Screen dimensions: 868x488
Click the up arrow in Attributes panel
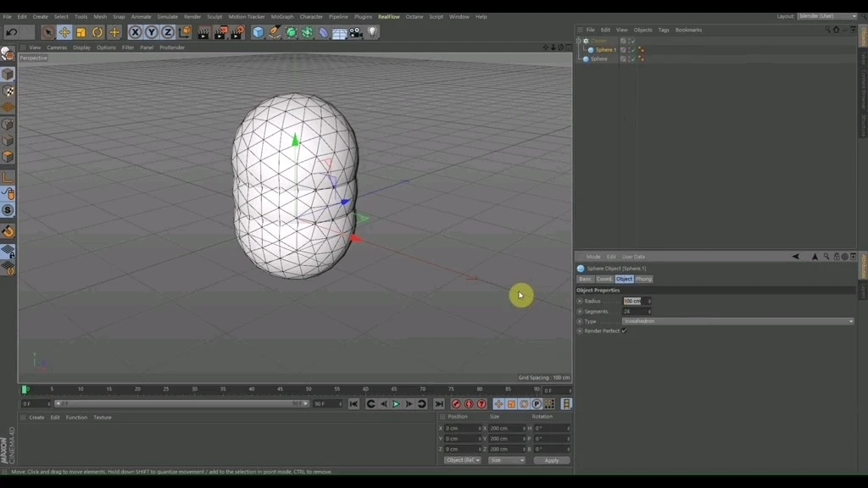[x=815, y=257]
